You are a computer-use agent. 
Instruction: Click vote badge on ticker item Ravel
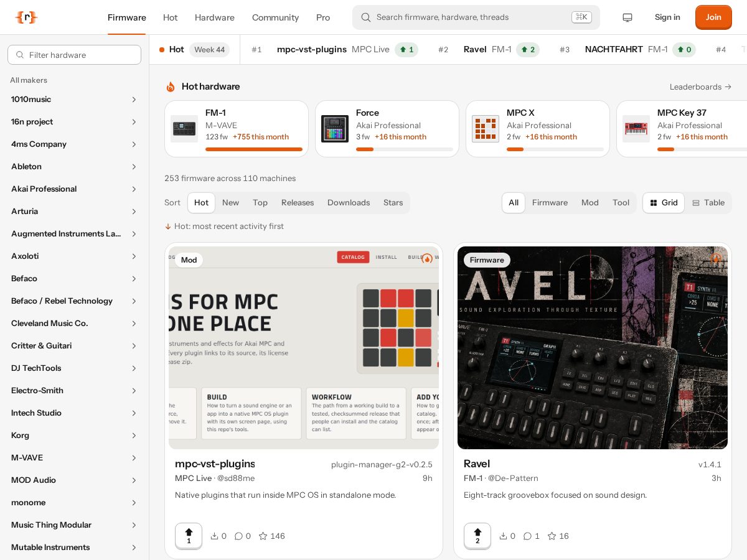click(528, 50)
